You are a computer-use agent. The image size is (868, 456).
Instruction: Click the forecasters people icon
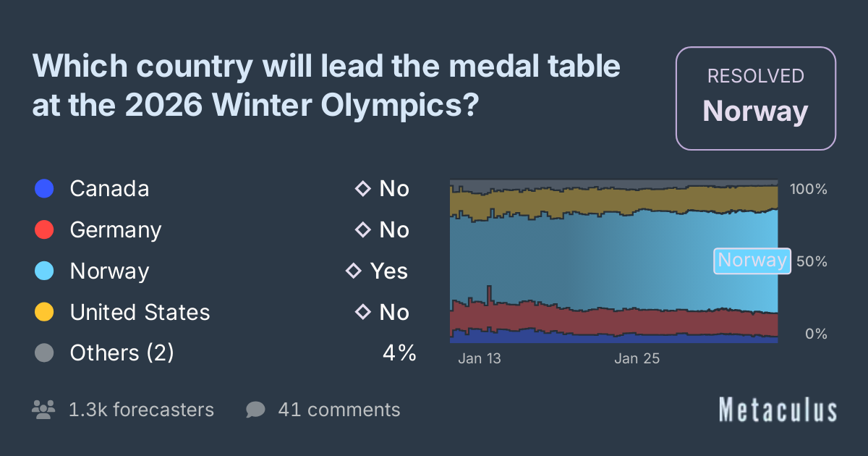pos(44,410)
